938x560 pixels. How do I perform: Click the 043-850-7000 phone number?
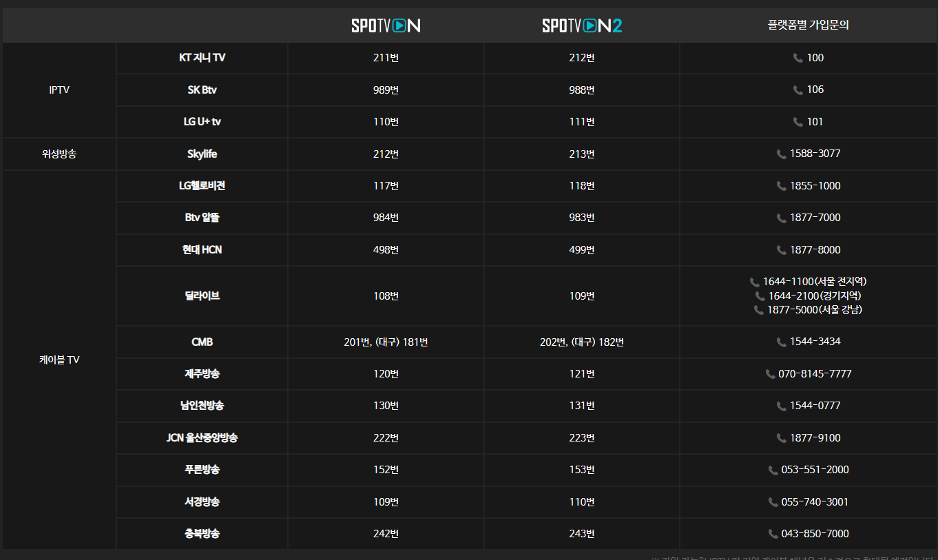(x=815, y=534)
